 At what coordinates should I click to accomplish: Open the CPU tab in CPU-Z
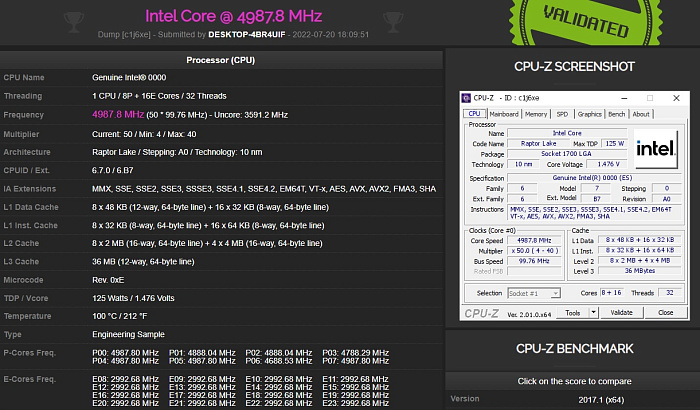pos(474,114)
